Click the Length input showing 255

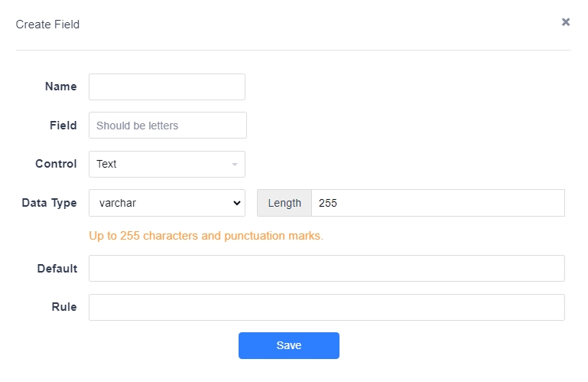[438, 203]
